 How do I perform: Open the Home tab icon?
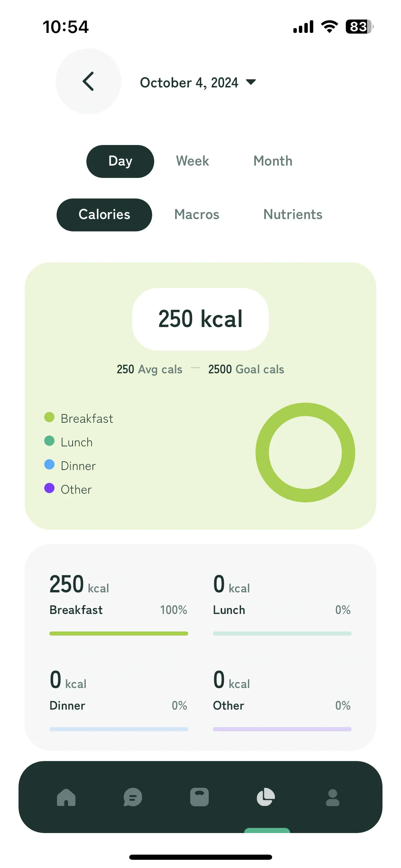pyautogui.click(x=66, y=797)
